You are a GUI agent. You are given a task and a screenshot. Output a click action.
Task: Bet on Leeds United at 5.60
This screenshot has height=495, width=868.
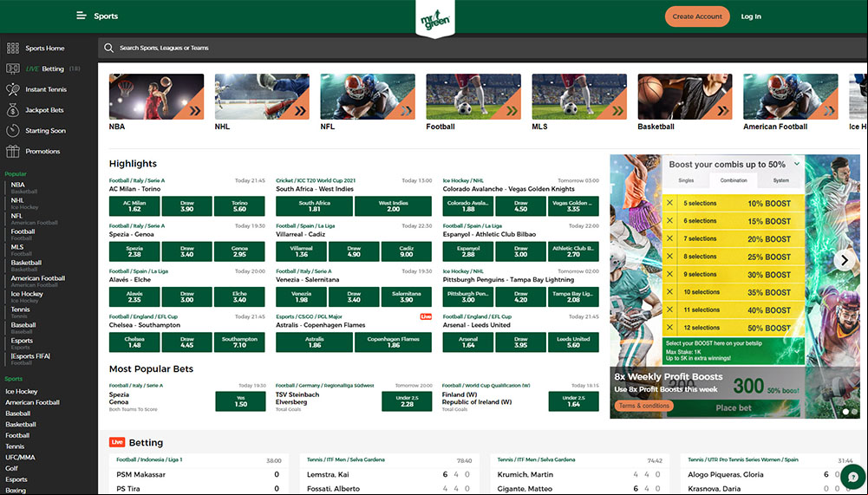tap(573, 342)
